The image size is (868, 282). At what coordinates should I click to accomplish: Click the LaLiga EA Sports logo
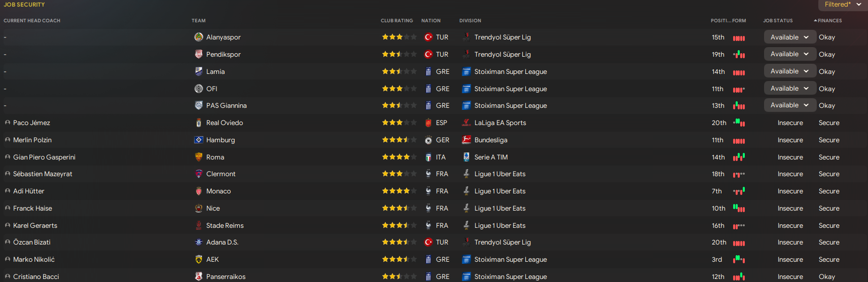(466, 123)
